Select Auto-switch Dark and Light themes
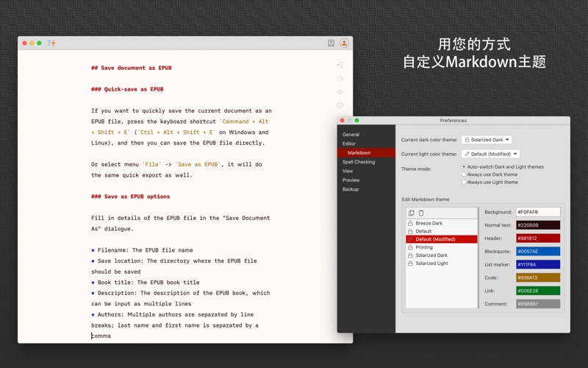Viewport: 588px width, 368px height. (x=464, y=167)
